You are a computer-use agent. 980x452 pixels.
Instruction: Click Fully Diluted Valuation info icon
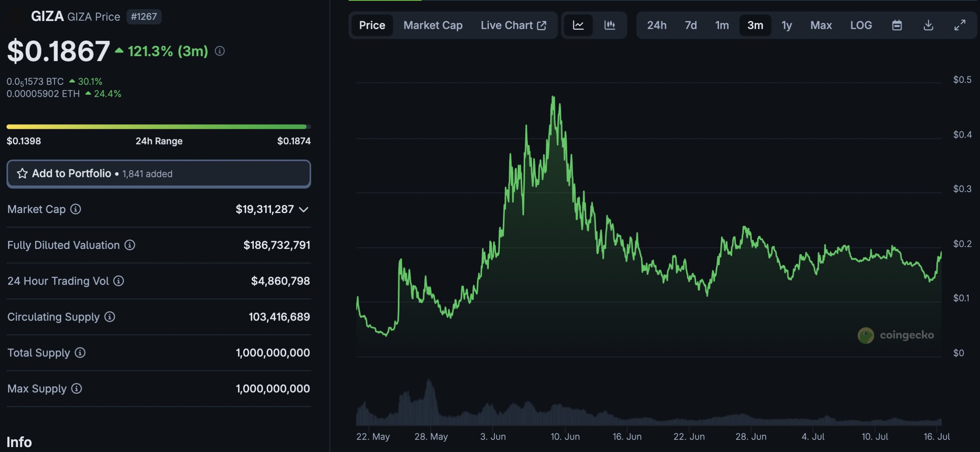(x=130, y=245)
